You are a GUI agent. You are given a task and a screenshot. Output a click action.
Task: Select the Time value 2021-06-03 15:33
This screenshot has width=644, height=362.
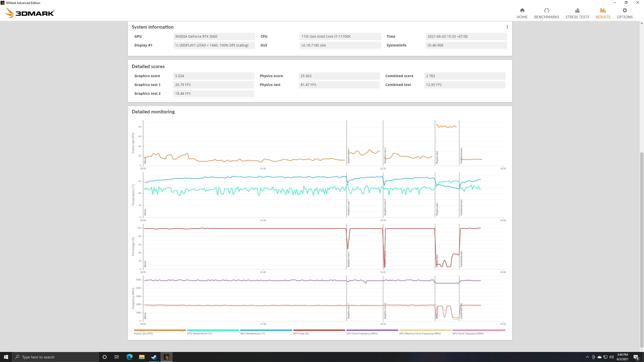pyautogui.click(x=466, y=36)
